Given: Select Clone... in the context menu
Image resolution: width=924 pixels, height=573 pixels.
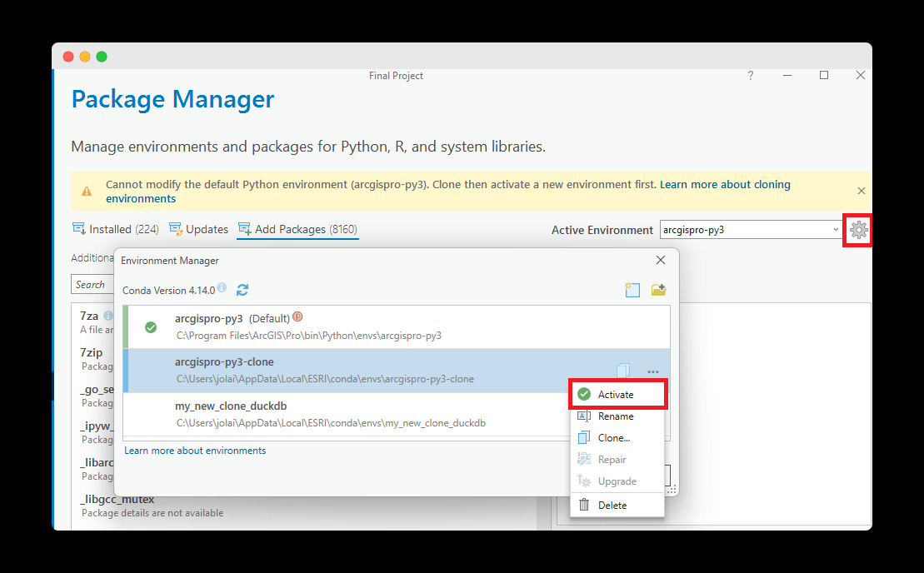Looking at the screenshot, I should (x=614, y=438).
